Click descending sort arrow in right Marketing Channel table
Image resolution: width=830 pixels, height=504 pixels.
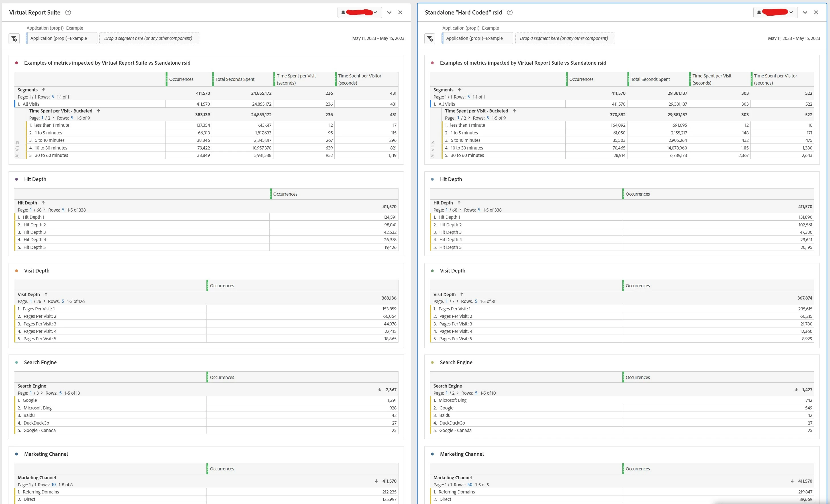click(x=792, y=481)
